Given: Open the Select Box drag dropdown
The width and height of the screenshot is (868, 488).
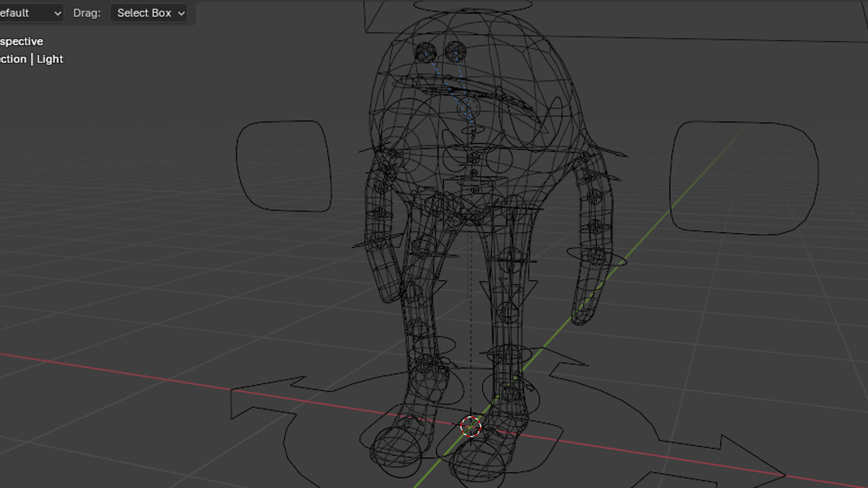Looking at the screenshot, I should click(148, 13).
